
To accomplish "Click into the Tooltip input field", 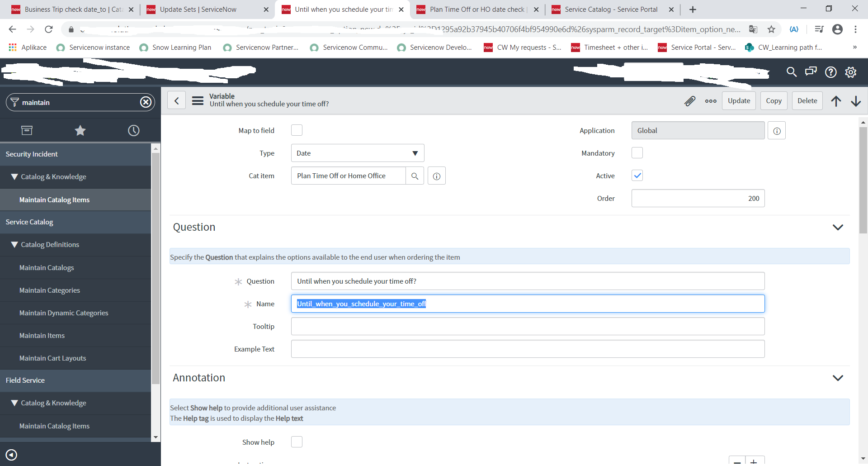I will pyautogui.click(x=528, y=327).
